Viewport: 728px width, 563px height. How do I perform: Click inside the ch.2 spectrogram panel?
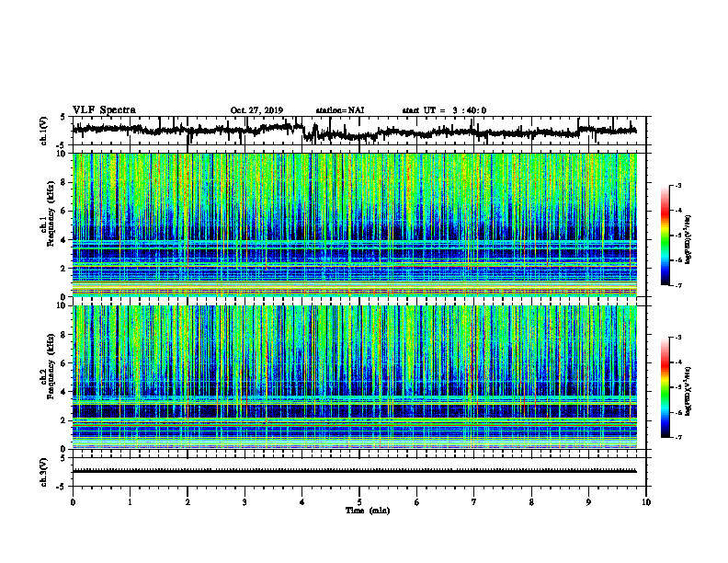pyautogui.click(x=355, y=377)
